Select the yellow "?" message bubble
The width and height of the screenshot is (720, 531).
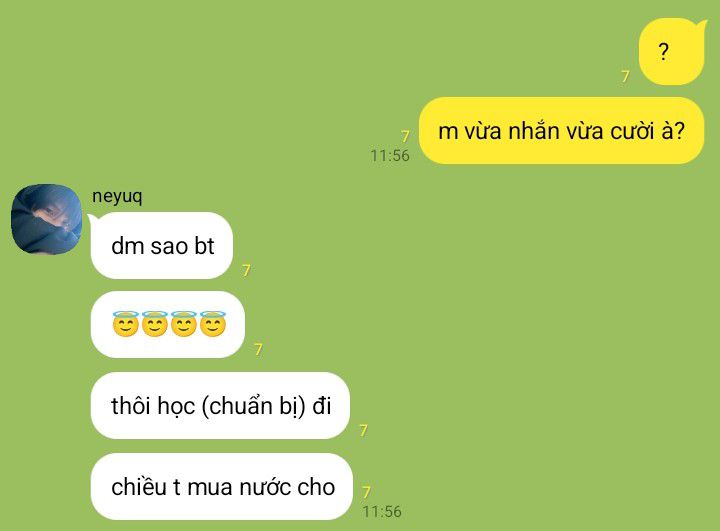pyautogui.click(x=672, y=51)
